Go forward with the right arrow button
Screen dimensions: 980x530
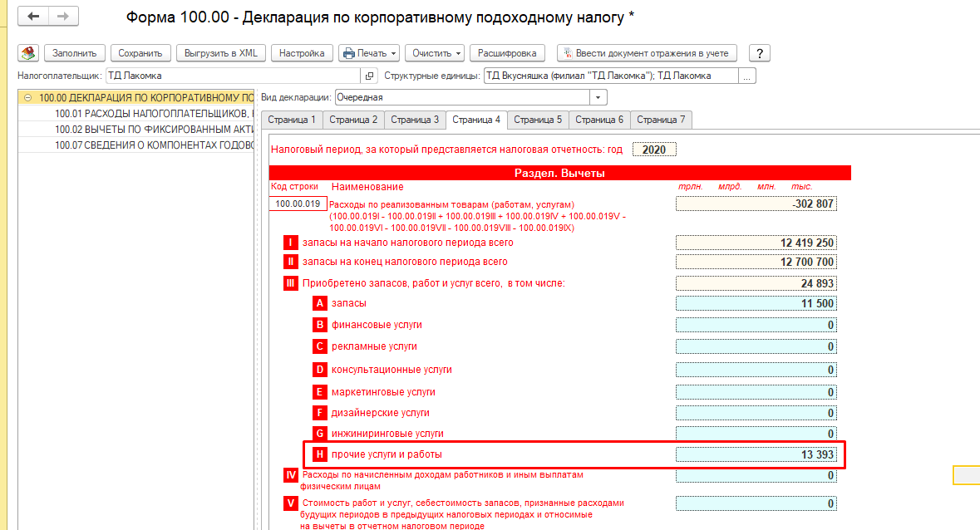pyautogui.click(x=63, y=17)
